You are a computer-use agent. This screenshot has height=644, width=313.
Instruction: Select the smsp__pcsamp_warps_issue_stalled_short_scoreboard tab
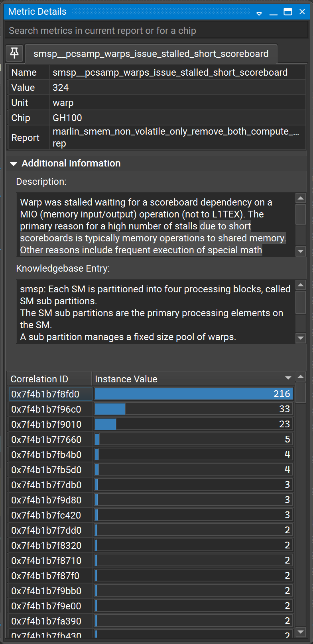[151, 54]
